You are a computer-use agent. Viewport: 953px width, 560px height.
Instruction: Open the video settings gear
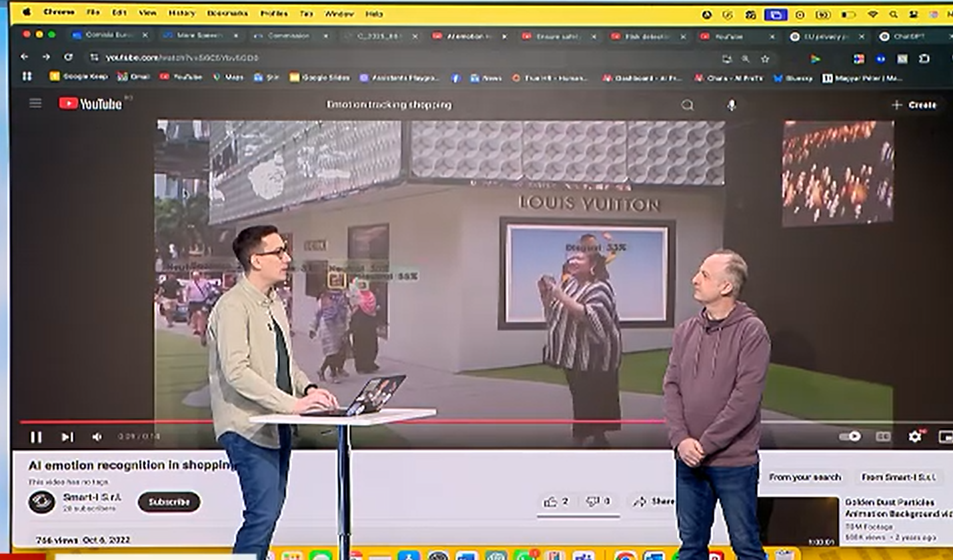[x=915, y=436]
